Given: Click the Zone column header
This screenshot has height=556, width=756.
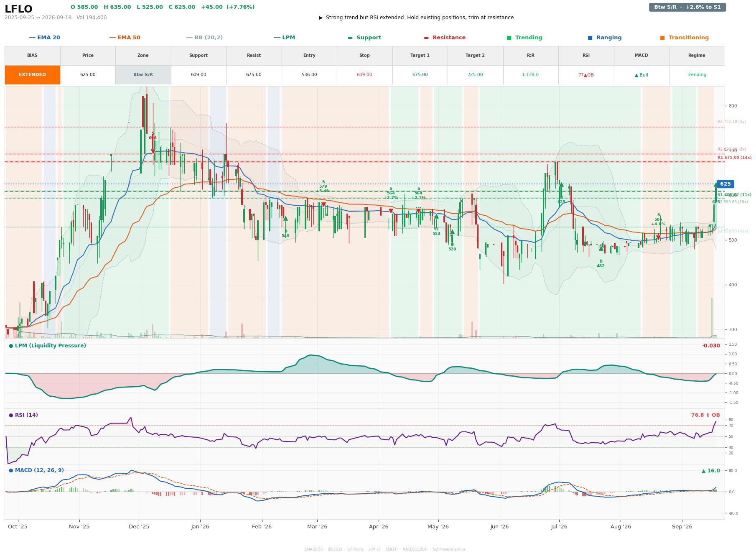Looking at the screenshot, I should point(143,56).
